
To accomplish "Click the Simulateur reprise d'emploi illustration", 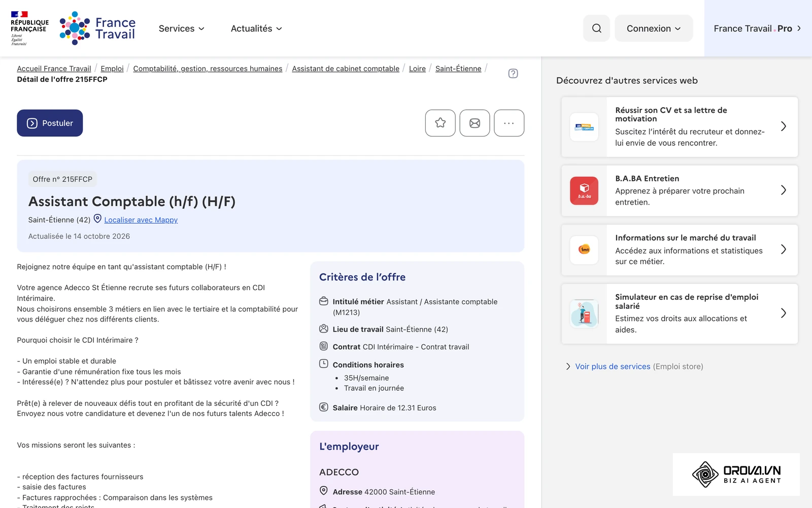I will [x=584, y=313].
